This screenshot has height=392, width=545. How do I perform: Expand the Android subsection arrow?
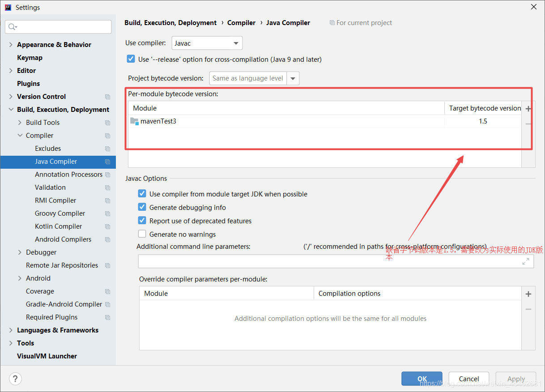pos(20,278)
